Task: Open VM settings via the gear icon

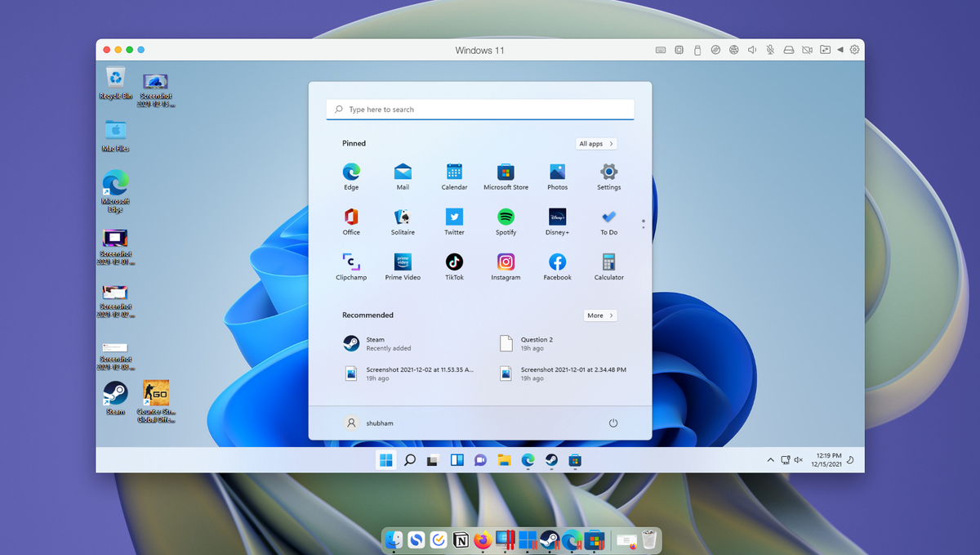Action: pos(854,50)
